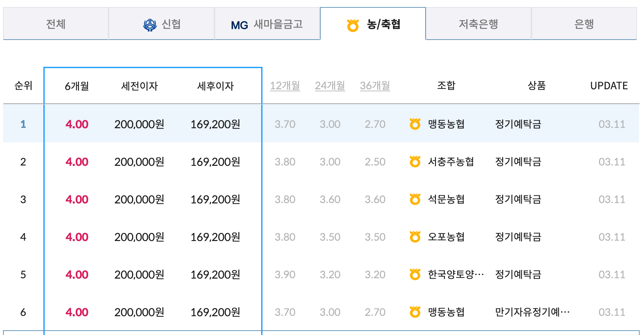Switch to the 저축은행 tab
The width and height of the screenshot is (644, 335).
click(478, 24)
